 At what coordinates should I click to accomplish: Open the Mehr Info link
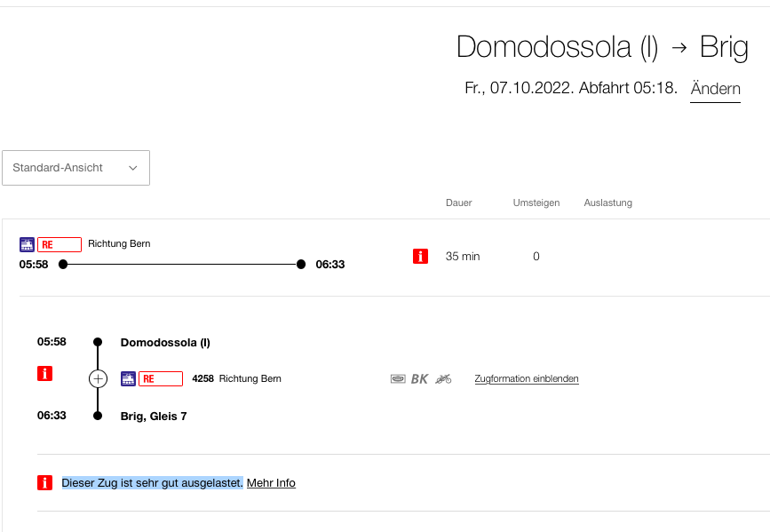pos(271,483)
